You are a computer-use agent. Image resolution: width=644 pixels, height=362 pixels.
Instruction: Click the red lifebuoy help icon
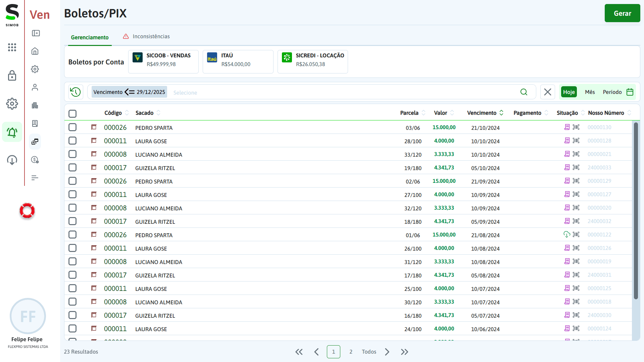pos(27,211)
